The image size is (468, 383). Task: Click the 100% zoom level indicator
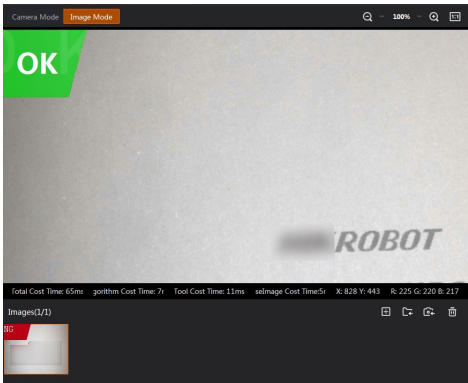pos(401,17)
